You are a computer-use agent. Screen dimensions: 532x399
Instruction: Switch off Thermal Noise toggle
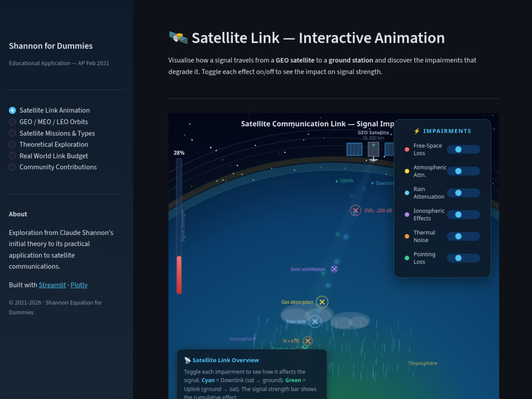point(463,236)
